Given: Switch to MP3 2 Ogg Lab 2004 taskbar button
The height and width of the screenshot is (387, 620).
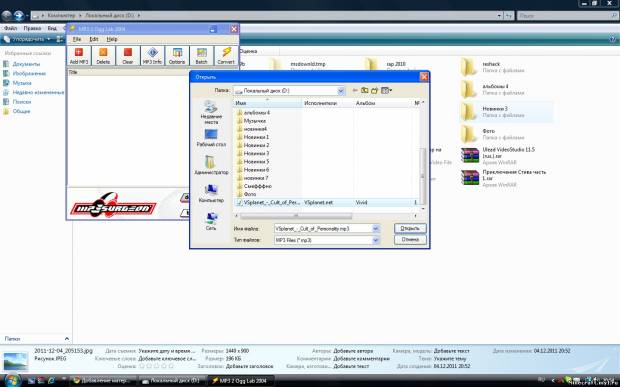Looking at the screenshot, I should (x=240, y=381).
